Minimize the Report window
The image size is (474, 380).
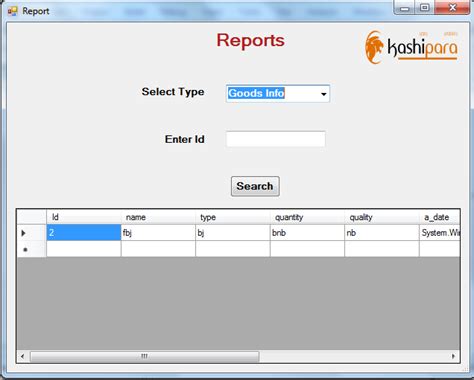(405, 8)
